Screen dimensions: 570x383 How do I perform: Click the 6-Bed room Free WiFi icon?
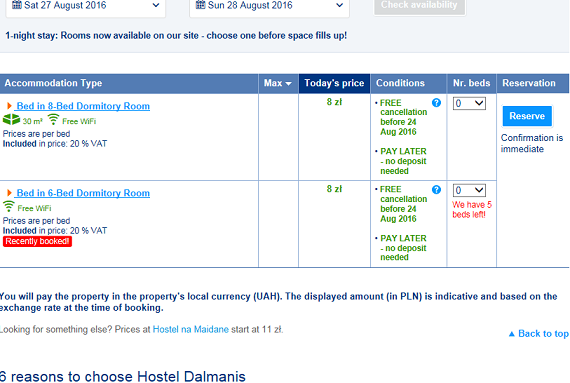tap(9, 206)
